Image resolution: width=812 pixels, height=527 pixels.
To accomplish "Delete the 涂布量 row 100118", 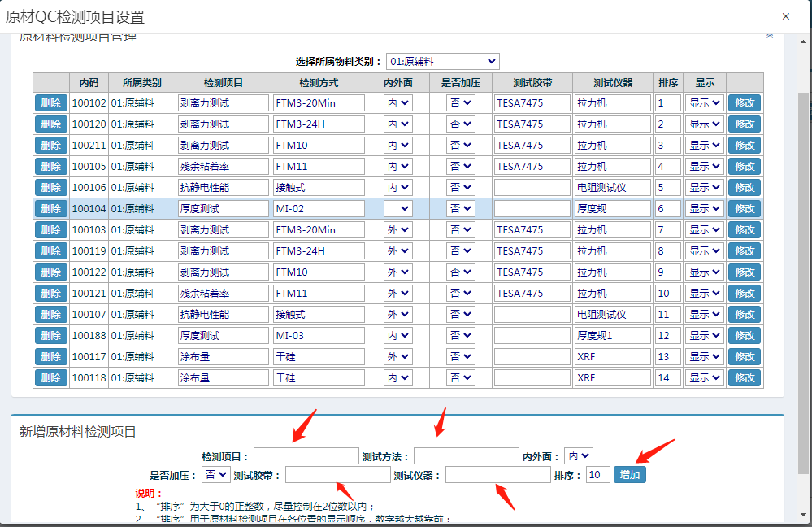I will point(50,378).
